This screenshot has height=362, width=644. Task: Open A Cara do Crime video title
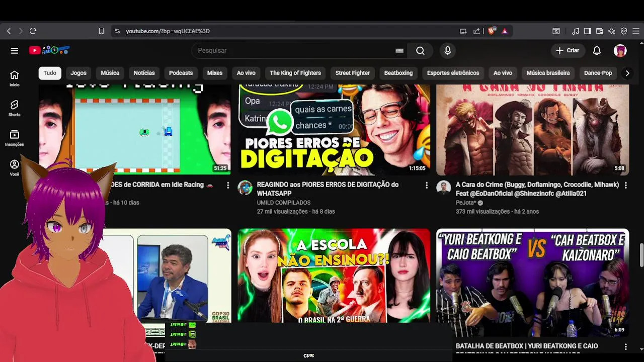(x=537, y=189)
